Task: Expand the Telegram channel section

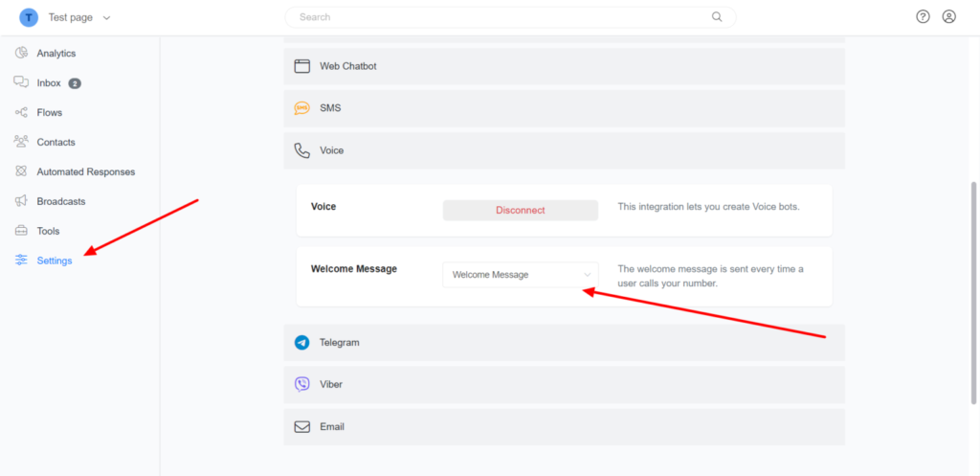Action: tap(565, 343)
